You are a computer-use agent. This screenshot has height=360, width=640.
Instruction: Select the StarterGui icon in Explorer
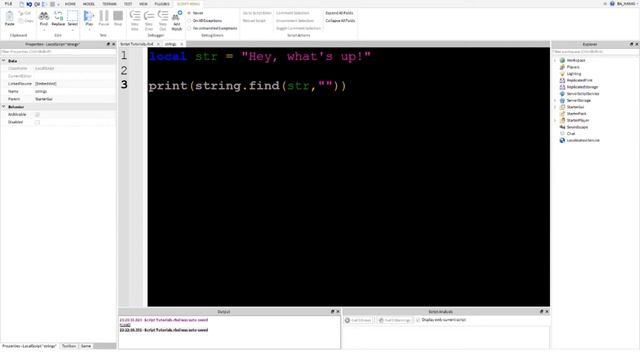562,107
